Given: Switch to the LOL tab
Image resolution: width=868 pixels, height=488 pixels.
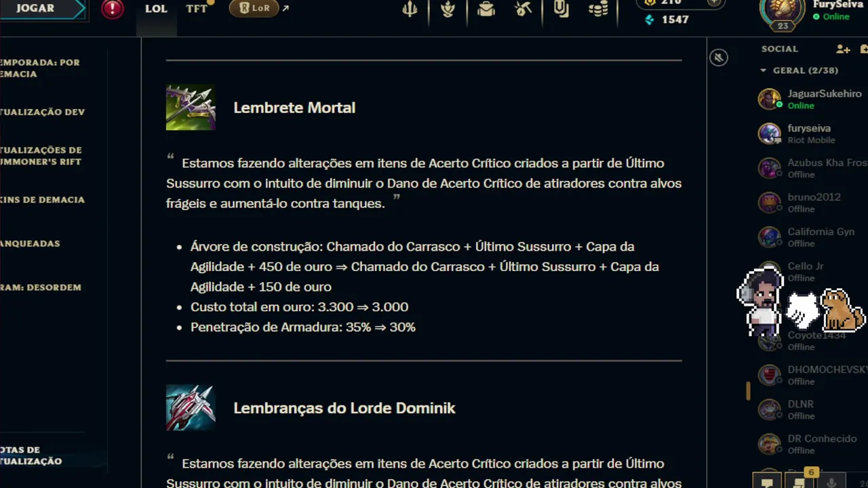Looking at the screenshot, I should coord(156,9).
